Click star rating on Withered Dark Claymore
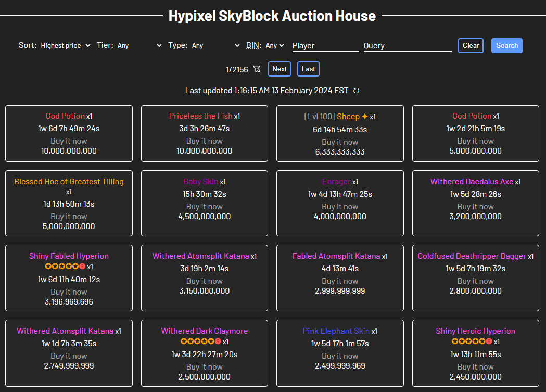Image resolution: width=546 pixels, height=392 pixels. pos(200,341)
